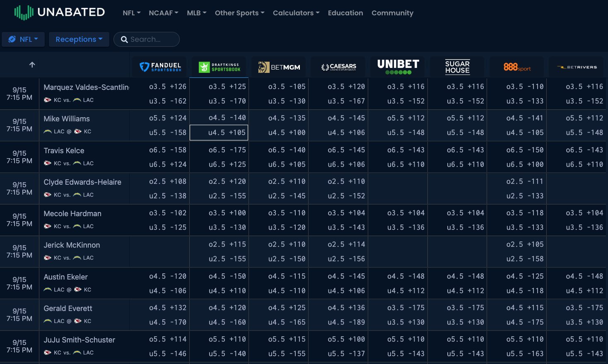
Task: Open the NCAAF navigation menu
Action: pos(163,13)
